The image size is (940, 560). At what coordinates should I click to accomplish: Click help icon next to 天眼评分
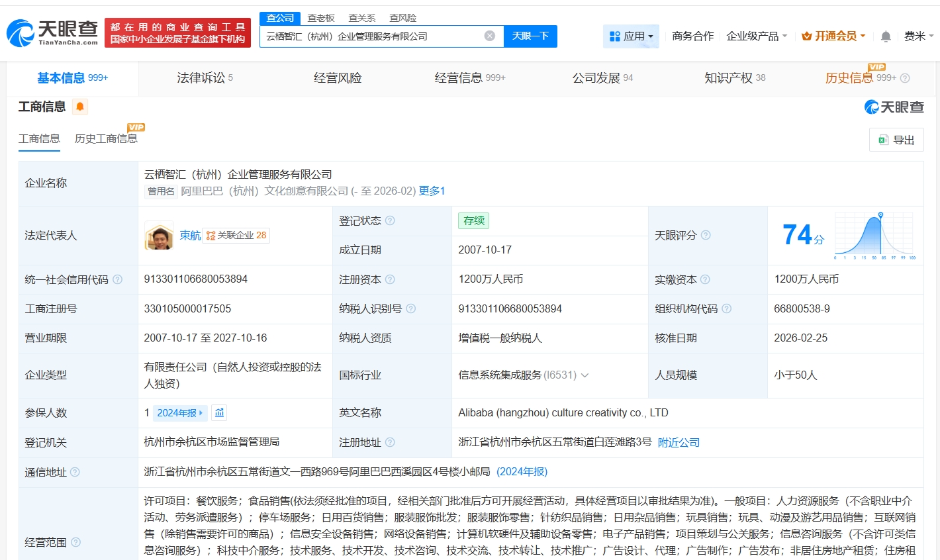pos(706,235)
